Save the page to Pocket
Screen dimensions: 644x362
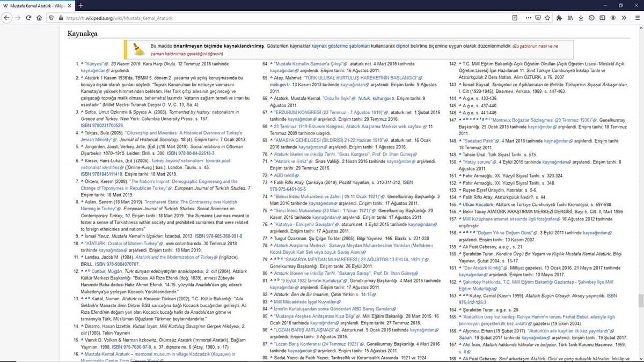pyautogui.click(x=538, y=18)
